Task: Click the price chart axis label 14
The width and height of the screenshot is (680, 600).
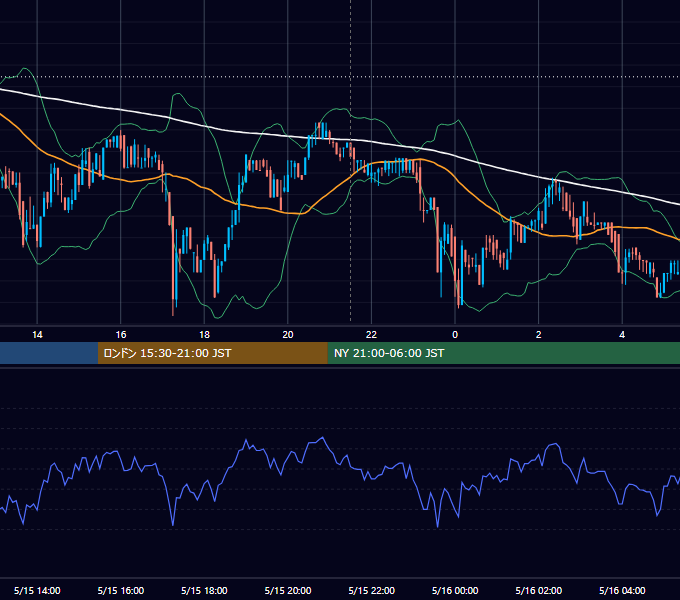Action: 37,335
